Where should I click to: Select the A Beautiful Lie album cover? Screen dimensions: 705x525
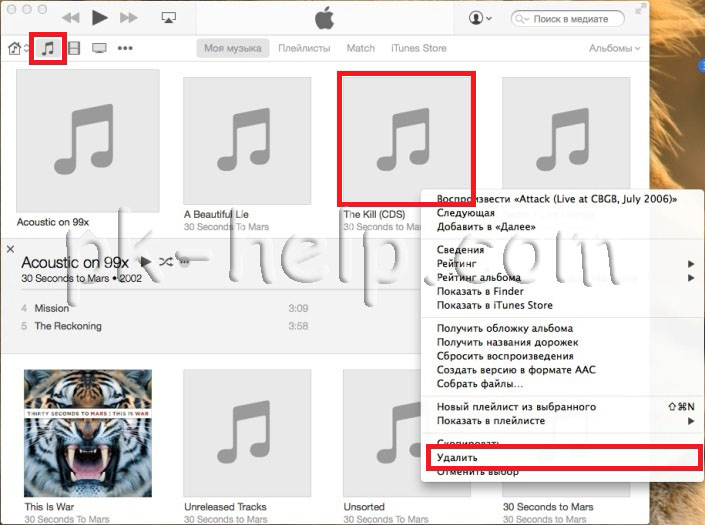click(247, 141)
